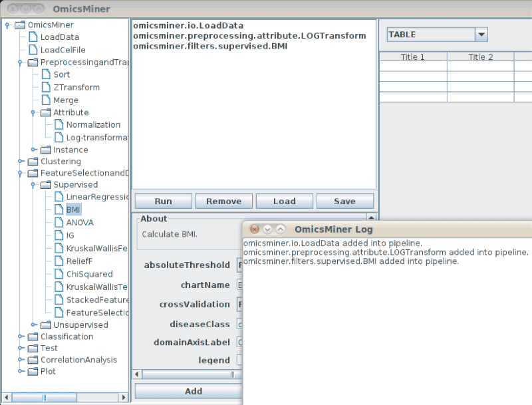
Task: Click the KruskalWallisFe document icon
Action: pyautogui.click(x=59, y=248)
